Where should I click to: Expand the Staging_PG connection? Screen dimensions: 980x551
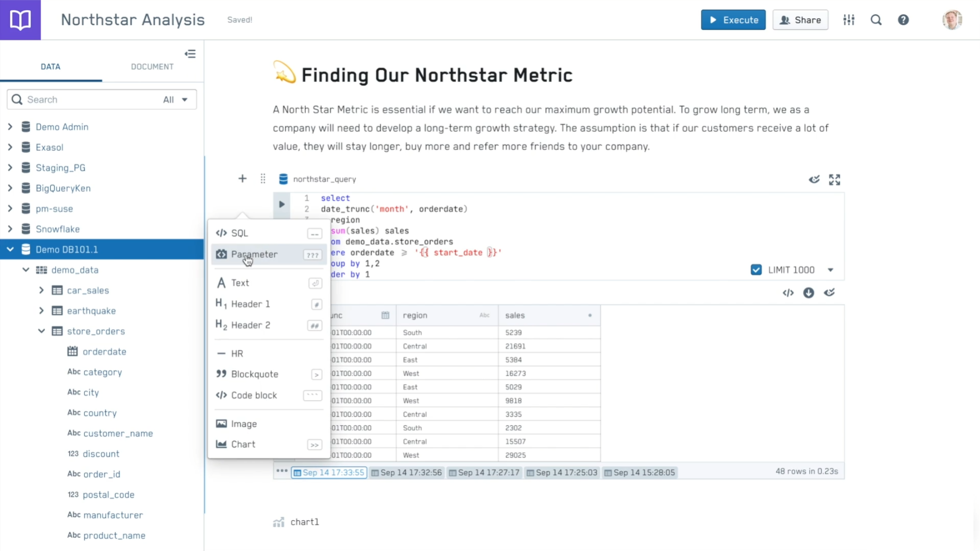coord(10,168)
